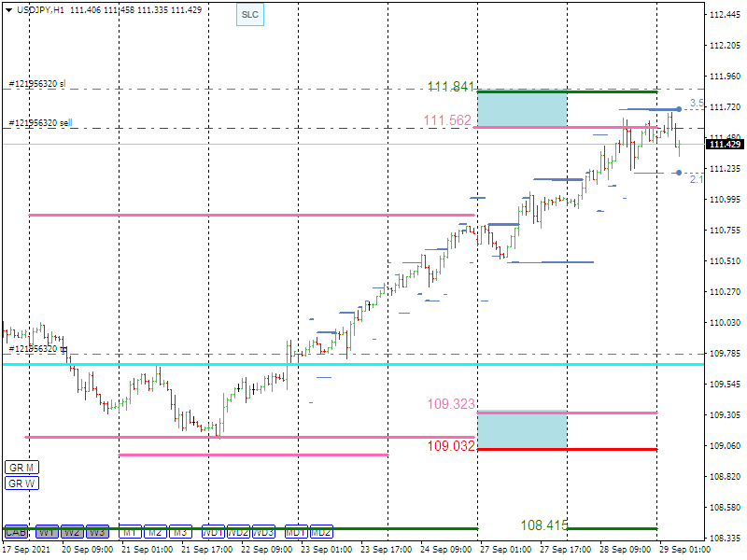This screenshot has width=747, height=560.
Task: Click the M3 button
Action: coord(180,531)
